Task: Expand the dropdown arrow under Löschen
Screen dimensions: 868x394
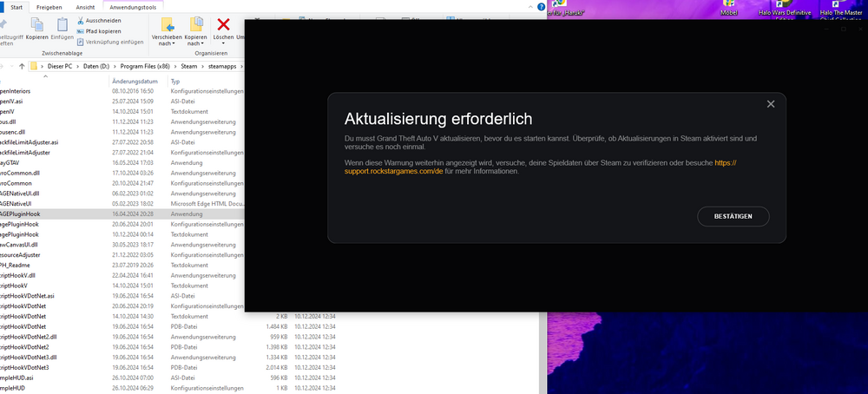Action: 223,43
